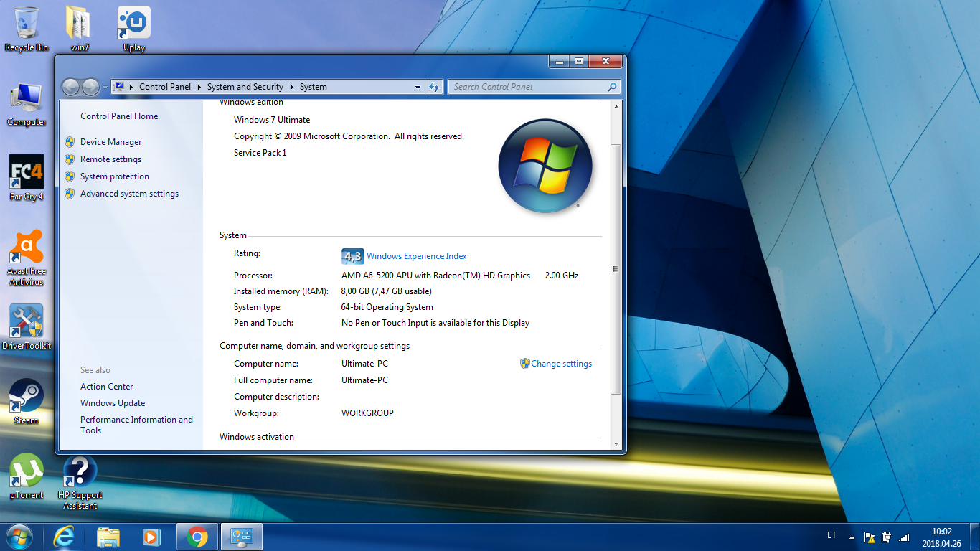This screenshot has height=551, width=980.
Task: Select System and Security breadcrumb
Action: (245, 87)
